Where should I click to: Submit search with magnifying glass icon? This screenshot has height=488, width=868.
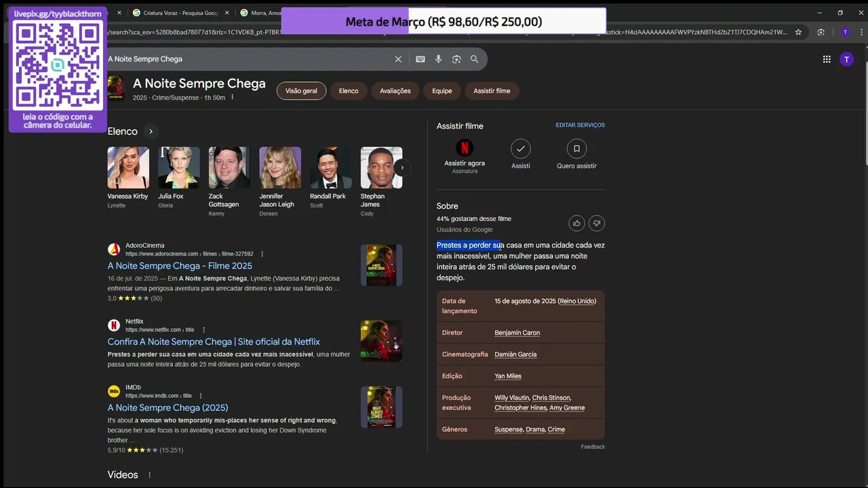(475, 59)
